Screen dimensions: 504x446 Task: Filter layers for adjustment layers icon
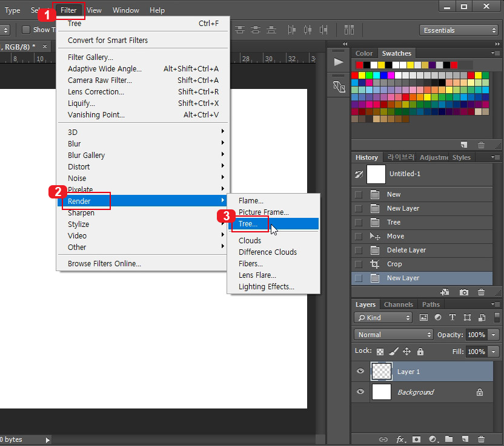pos(438,317)
